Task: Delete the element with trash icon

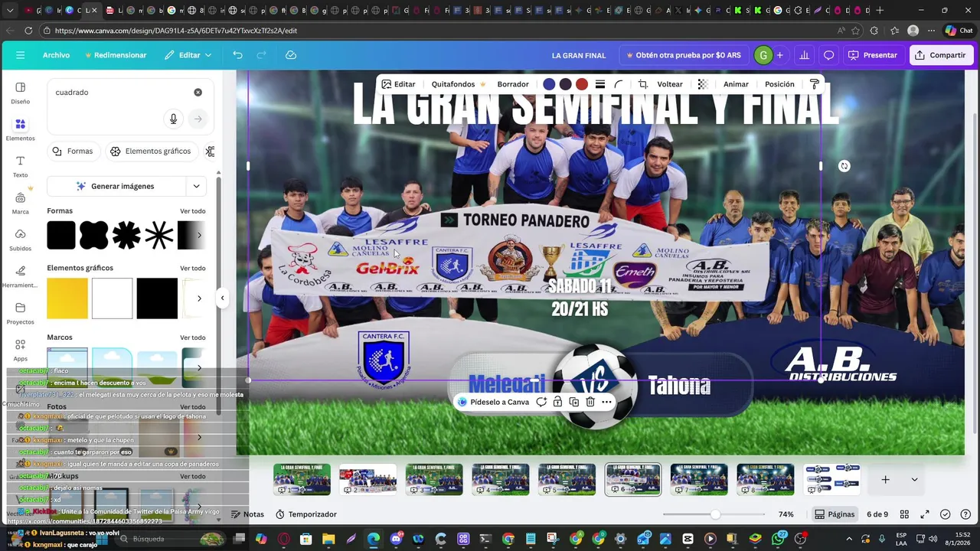Action: (590, 402)
